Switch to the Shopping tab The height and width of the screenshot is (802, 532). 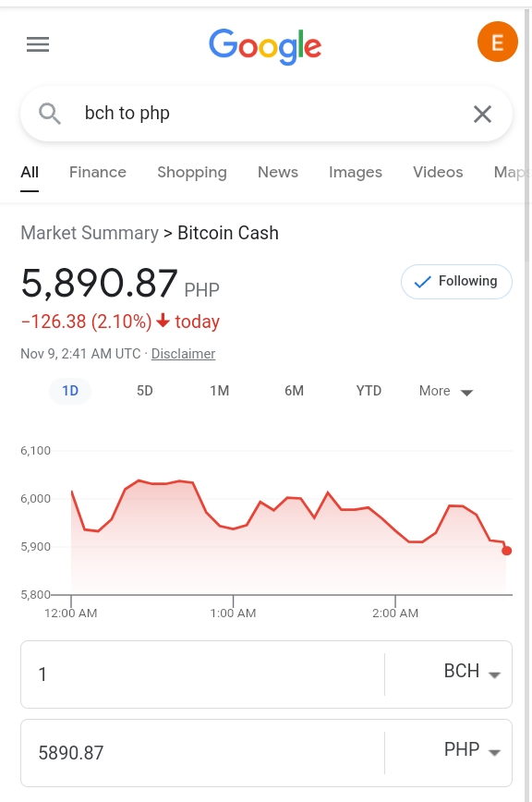coord(191,173)
